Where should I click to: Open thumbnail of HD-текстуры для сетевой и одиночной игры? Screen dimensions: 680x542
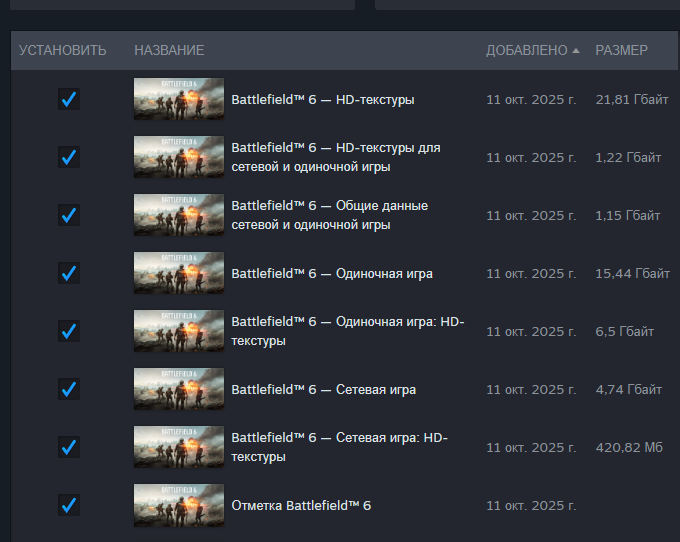click(x=179, y=157)
